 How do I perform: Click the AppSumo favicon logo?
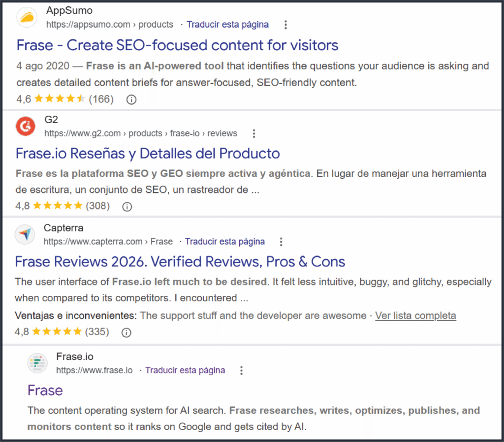(x=27, y=17)
